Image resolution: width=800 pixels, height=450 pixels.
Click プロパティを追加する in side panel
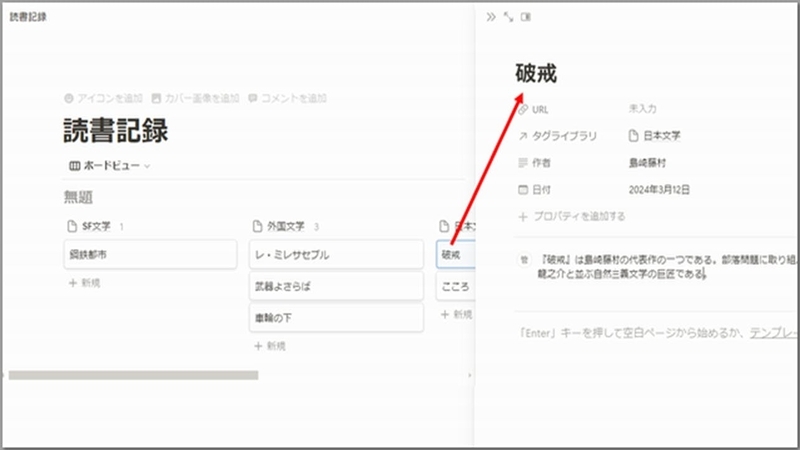coord(572,216)
